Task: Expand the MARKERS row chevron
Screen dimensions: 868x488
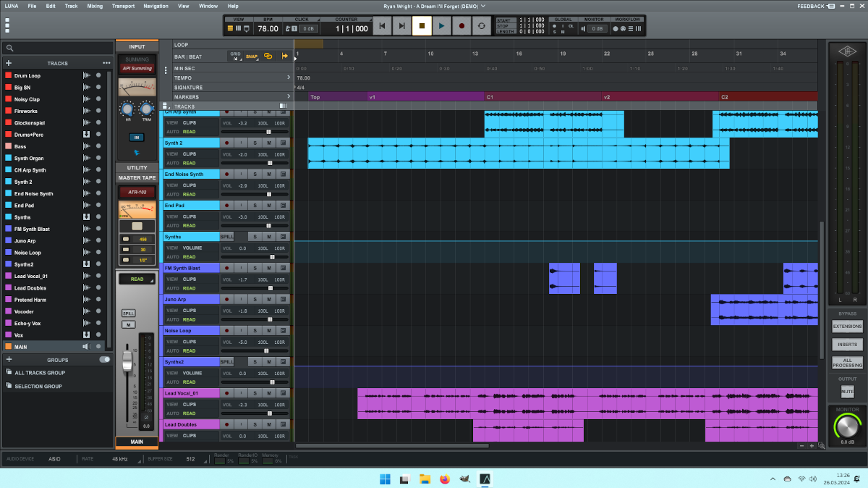Action: (x=289, y=96)
